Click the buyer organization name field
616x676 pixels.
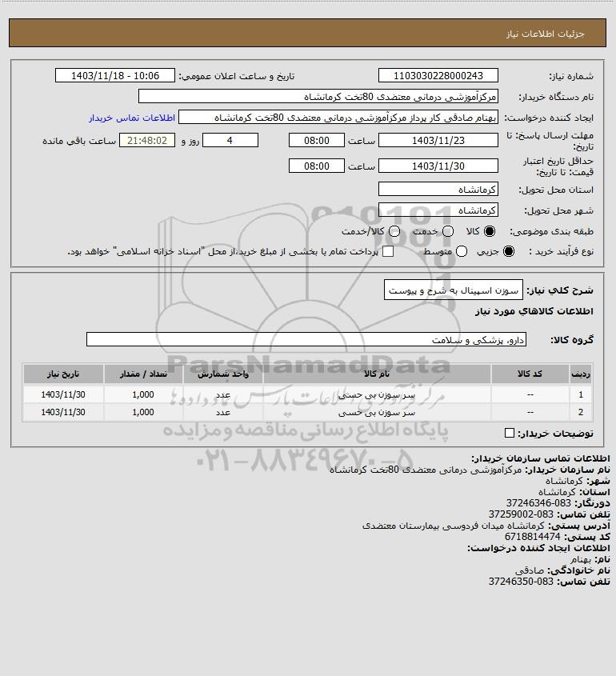coord(318,97)
